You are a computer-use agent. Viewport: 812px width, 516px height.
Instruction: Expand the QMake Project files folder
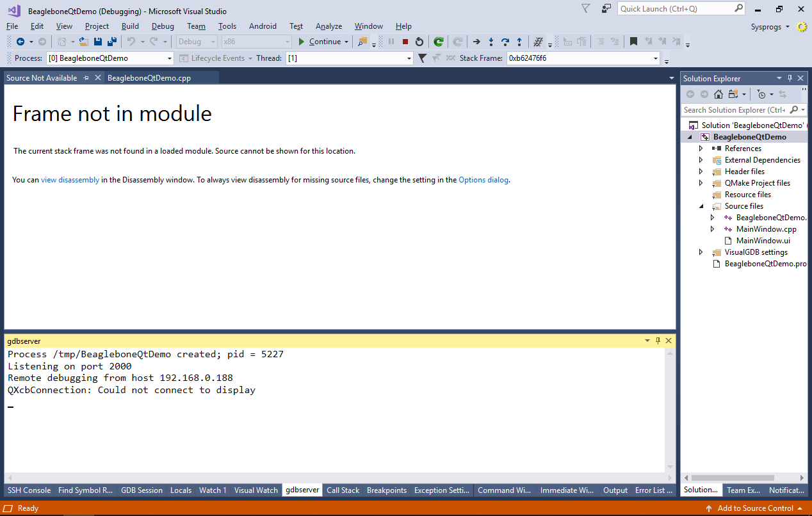[701, 183]
